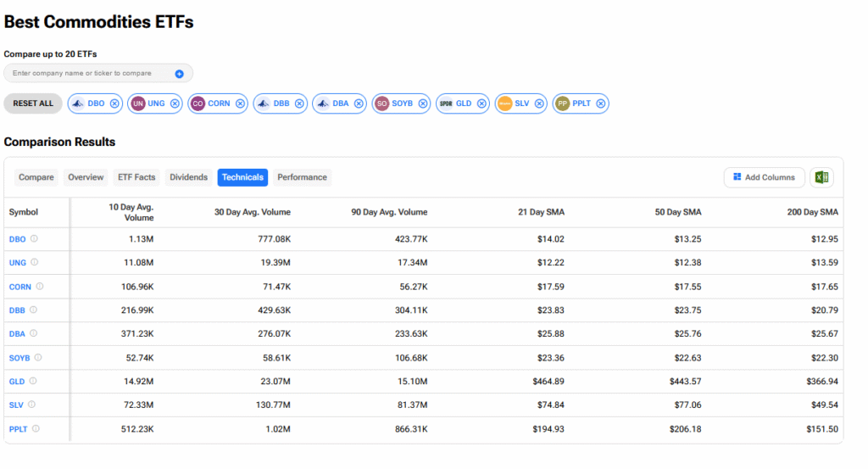Click the 10 Day Avg. Volume header
Image resolution: width=868 pixels, height=469 pixels.
[131, 212]
